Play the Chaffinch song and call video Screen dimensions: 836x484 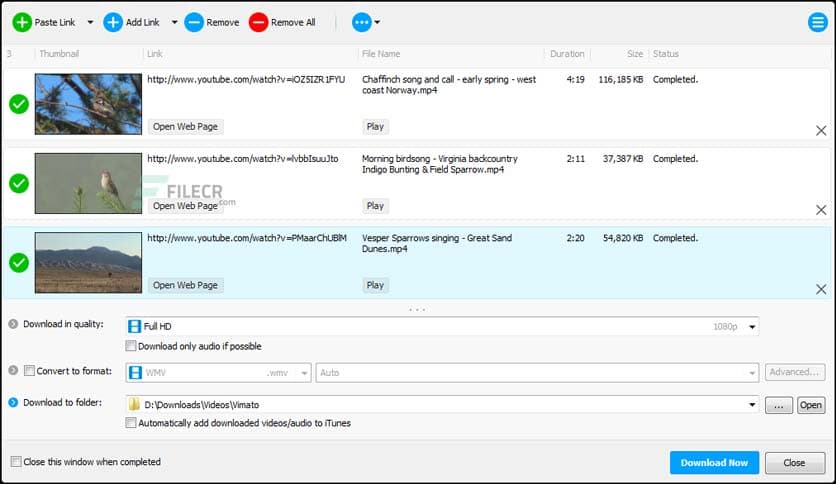coord(375,127)
